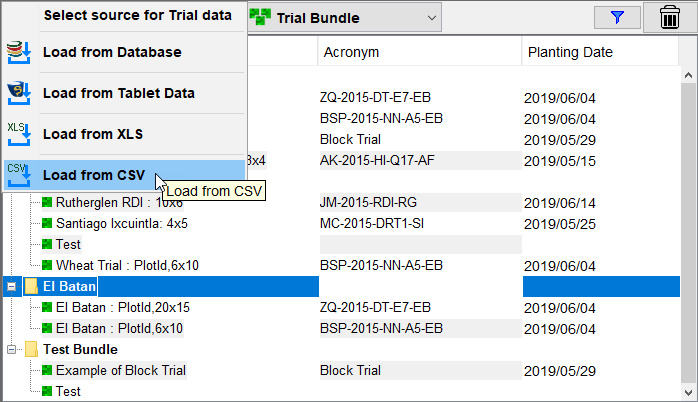The width and height of the screenshot is (698, 402).
Task: Select Load from XLS option
Action: tap(92, 134)
